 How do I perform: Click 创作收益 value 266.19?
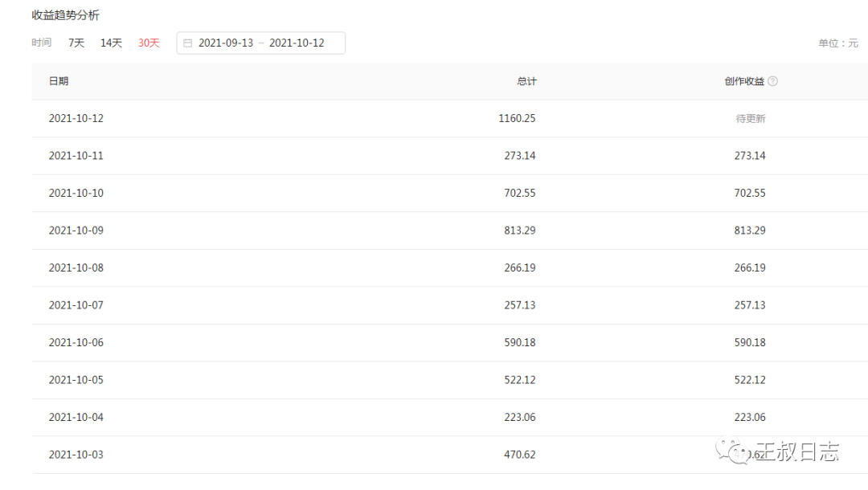(750, 267)
